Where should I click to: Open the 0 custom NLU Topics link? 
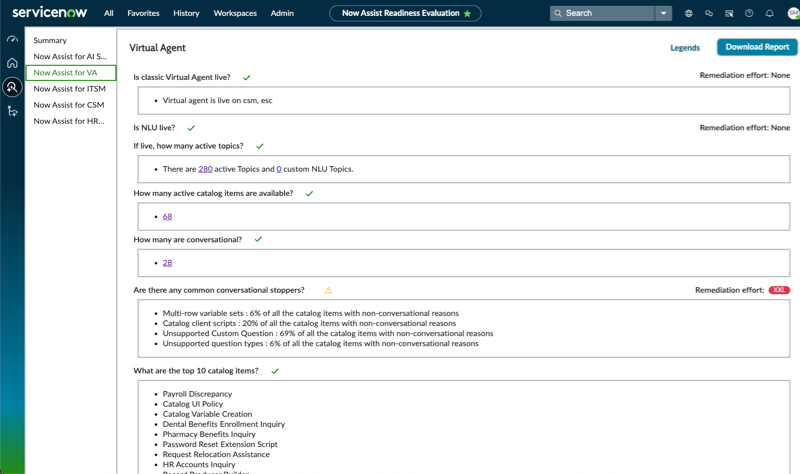point(279,169)
